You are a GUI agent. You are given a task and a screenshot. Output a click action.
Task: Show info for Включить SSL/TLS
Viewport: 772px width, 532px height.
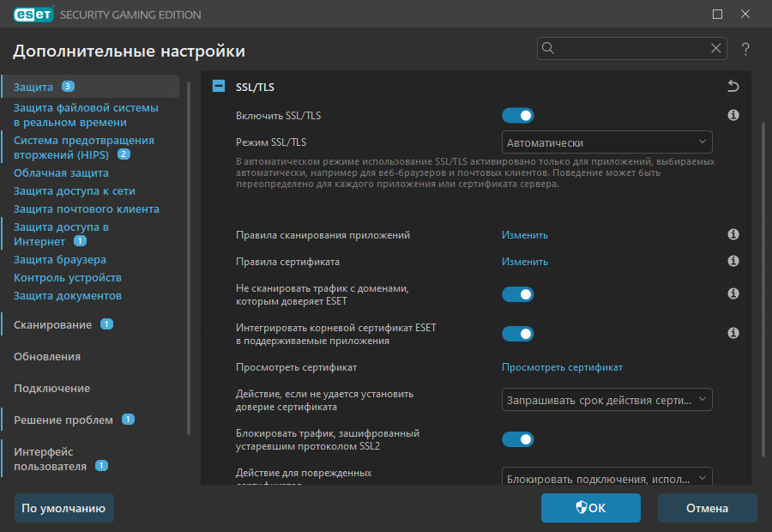click(733, 115)
